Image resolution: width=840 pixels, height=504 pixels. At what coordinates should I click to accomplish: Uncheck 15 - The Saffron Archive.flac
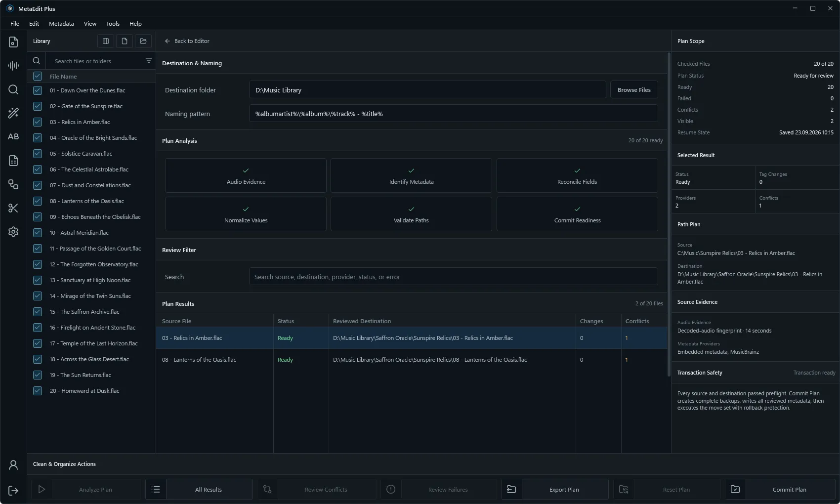pos(38,312)
